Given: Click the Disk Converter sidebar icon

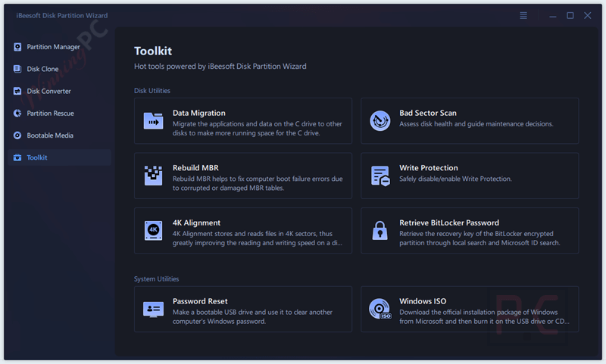Looking at the screenshot, I should [17, 91].
